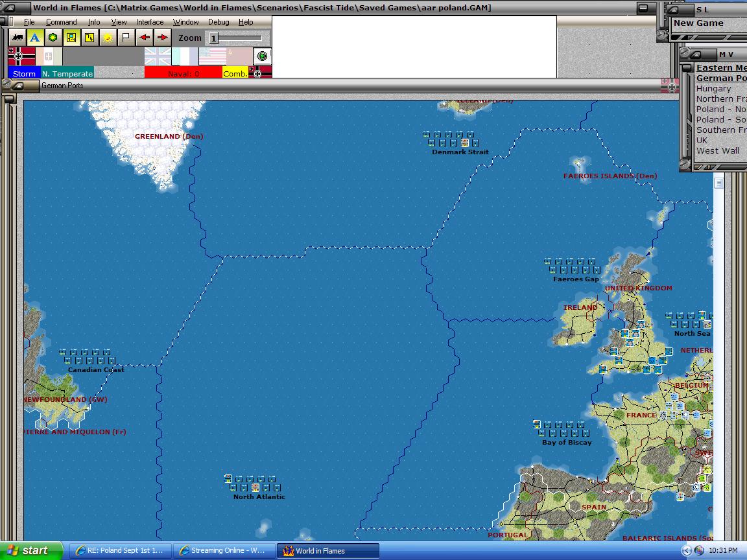
Task: Click the red left arrow button
Action: 145,38
